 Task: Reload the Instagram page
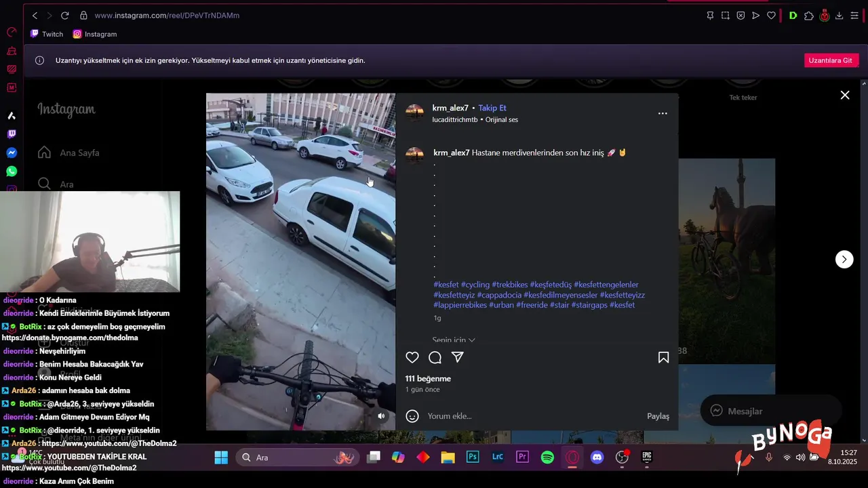point(65,15)
